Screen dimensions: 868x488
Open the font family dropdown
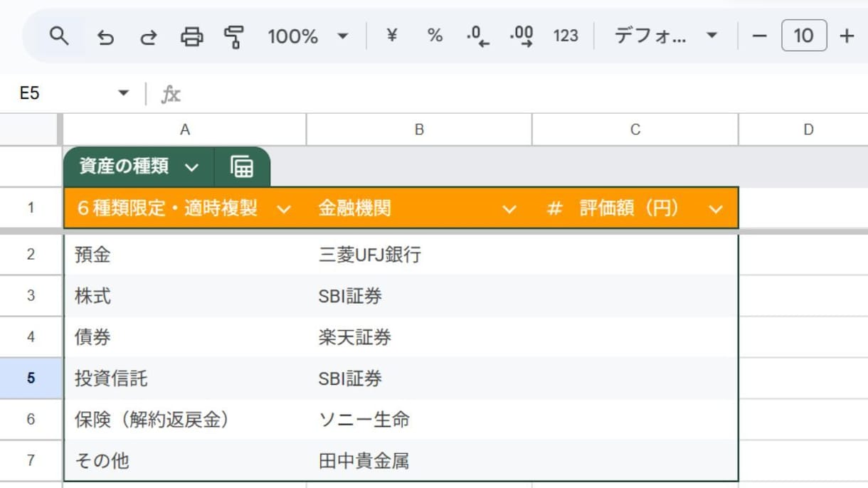coord(665,36)
